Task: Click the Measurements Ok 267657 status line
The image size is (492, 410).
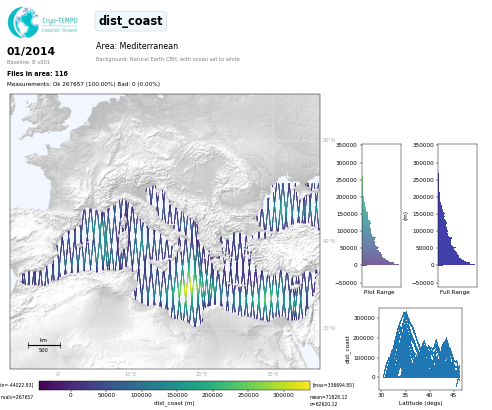Action: click(x=83, y=84)
